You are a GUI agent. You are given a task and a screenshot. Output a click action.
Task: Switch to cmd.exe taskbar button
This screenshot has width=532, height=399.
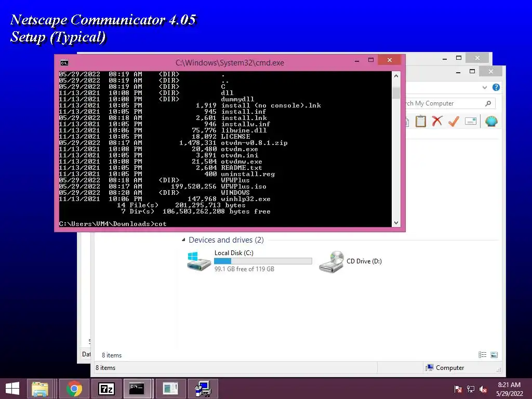(x=137, y=389)
